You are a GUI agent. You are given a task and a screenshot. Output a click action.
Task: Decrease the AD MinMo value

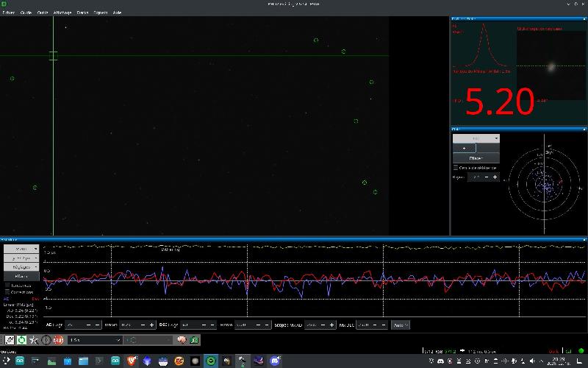[x=143, y=325]
